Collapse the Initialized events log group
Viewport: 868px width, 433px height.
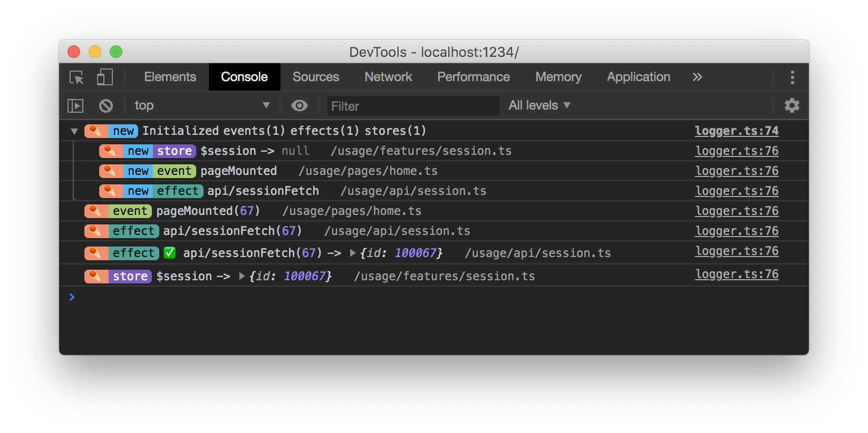click(x=74, y=131)
